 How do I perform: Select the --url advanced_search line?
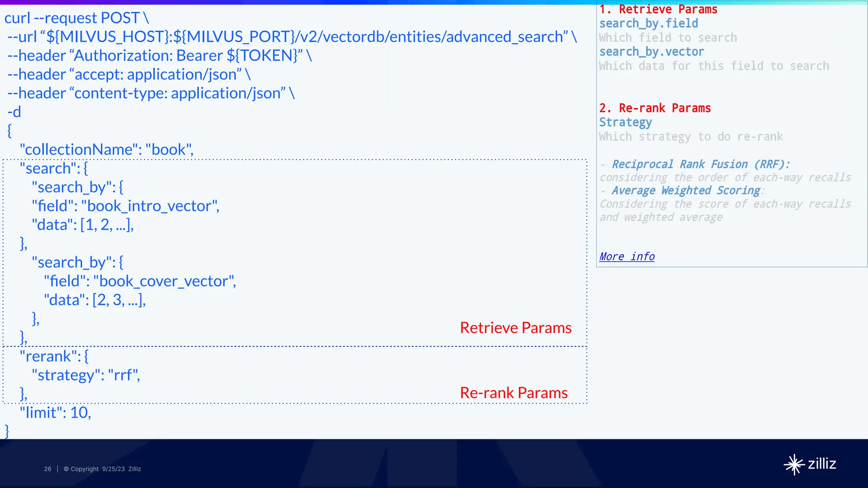tap(292, 37)
